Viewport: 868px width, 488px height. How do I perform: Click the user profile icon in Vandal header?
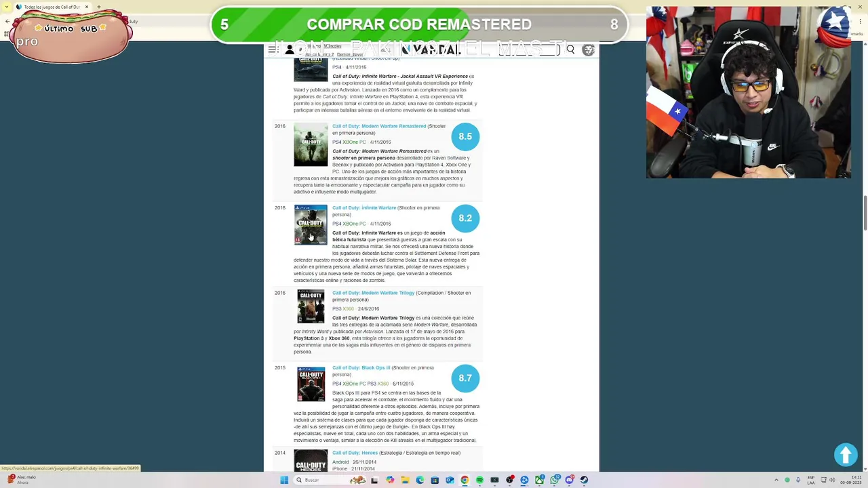(290, 50)
